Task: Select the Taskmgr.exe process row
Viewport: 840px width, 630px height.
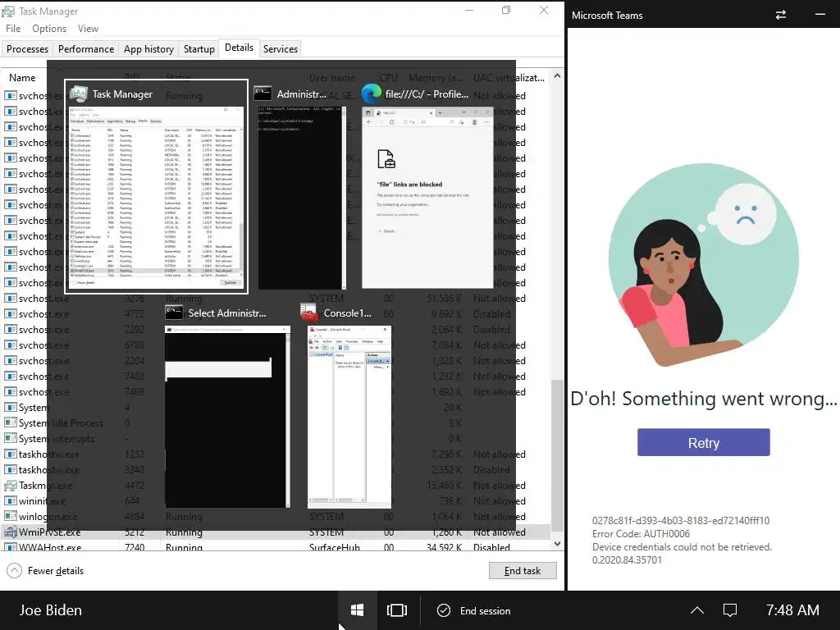Action: (276, 486)
